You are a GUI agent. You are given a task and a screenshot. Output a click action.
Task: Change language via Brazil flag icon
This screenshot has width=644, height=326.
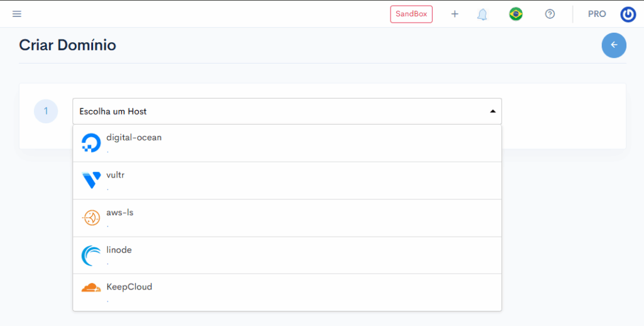click(516, 14)
